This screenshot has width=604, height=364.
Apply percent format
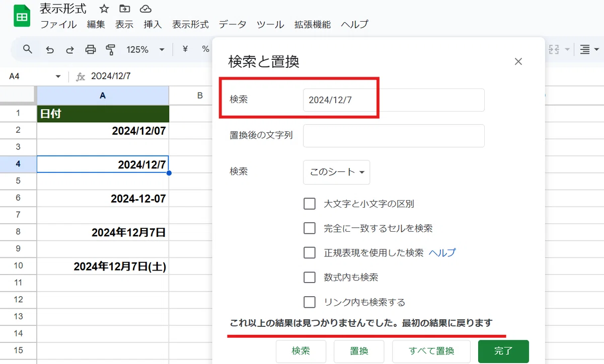pos(205,49)
